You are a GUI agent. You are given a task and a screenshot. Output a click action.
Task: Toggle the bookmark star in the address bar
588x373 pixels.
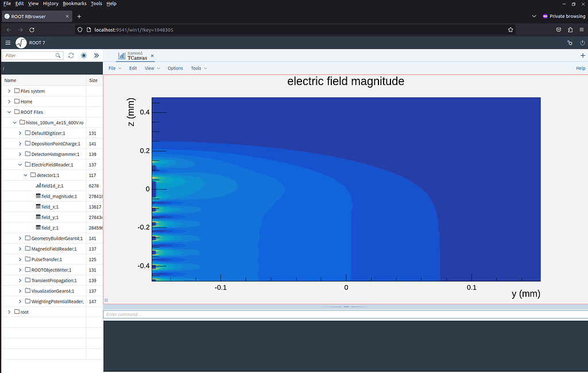(510, 29)
